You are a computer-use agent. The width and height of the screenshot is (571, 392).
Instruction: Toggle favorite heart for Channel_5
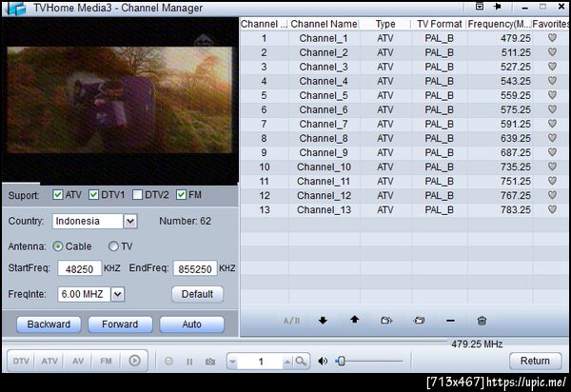tap(552, 95)
